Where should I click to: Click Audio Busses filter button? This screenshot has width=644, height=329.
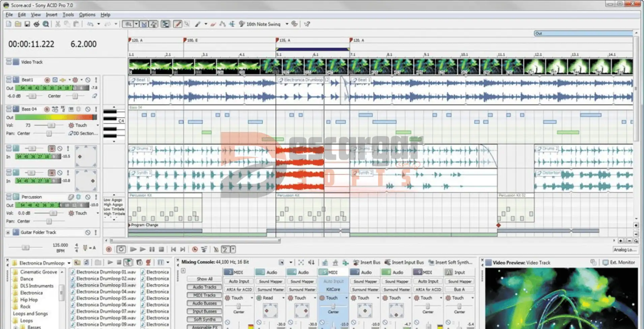point(205,303)
